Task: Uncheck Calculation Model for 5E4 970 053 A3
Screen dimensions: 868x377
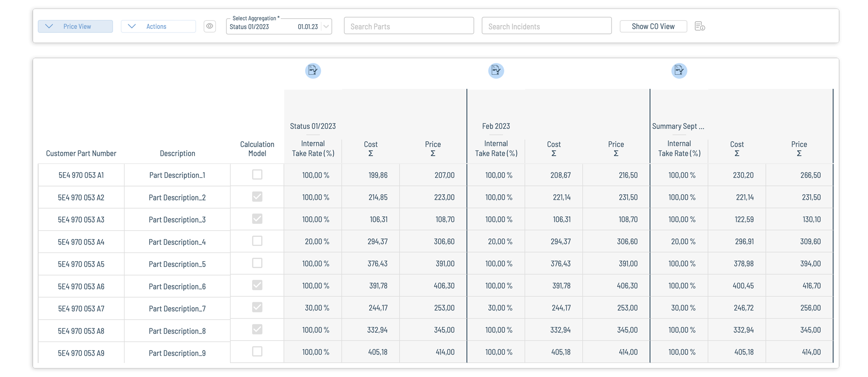Action: [257, 219]
